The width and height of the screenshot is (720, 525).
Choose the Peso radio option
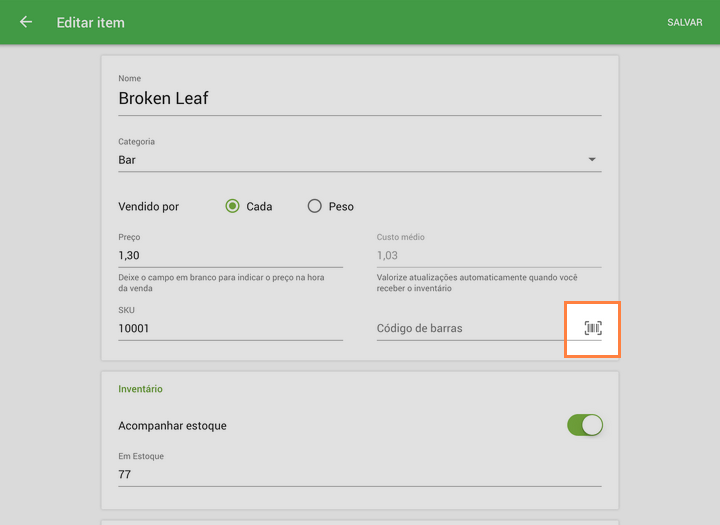point(315,206)
